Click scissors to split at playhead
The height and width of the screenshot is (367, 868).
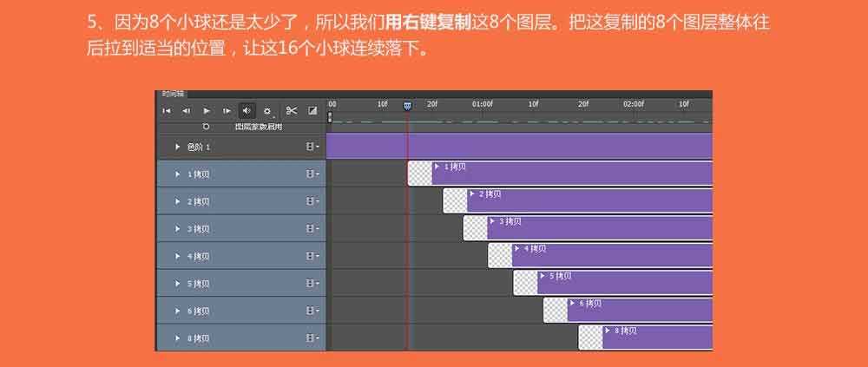click(x=292, y=111)
